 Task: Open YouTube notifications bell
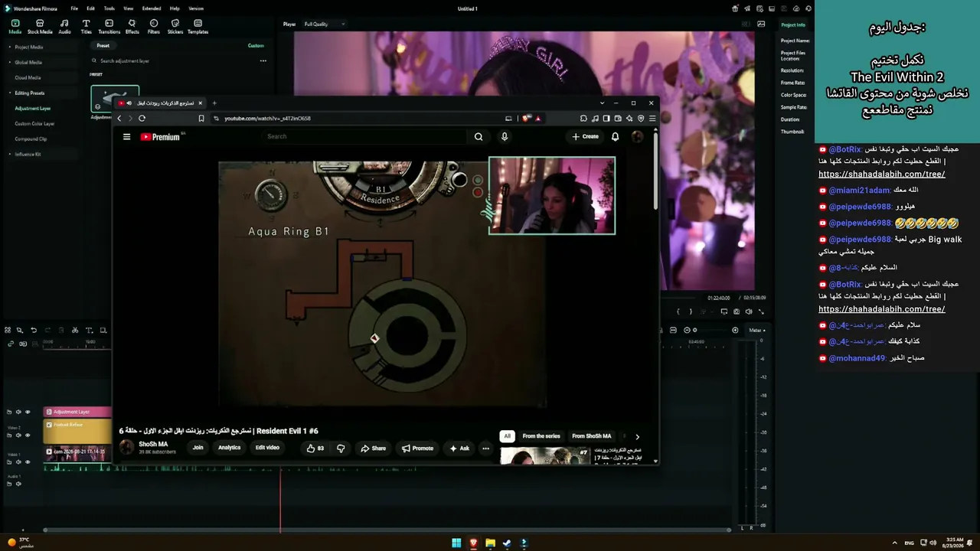click(615, 137)
